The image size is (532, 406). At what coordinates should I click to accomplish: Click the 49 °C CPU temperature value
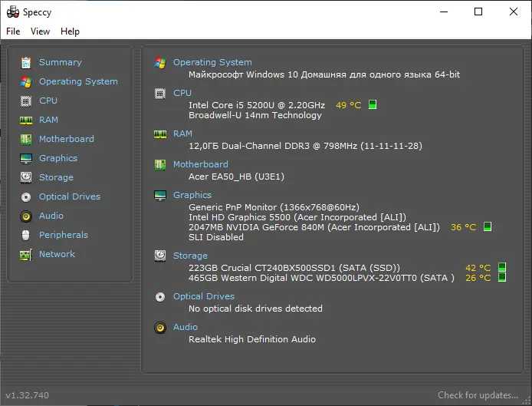[x=349, y=105]
